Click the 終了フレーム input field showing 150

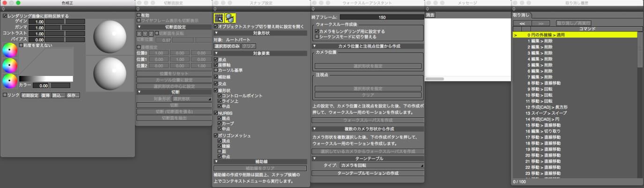(382, 17)
